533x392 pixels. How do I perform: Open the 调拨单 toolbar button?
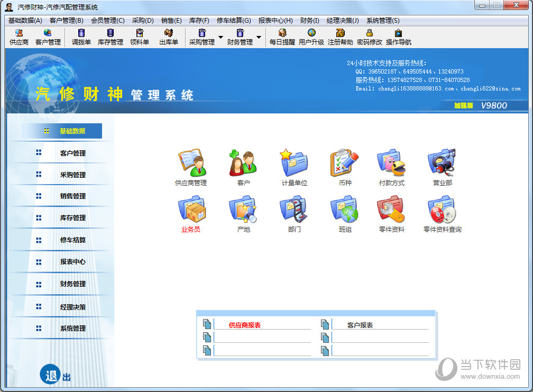point(81,37)
